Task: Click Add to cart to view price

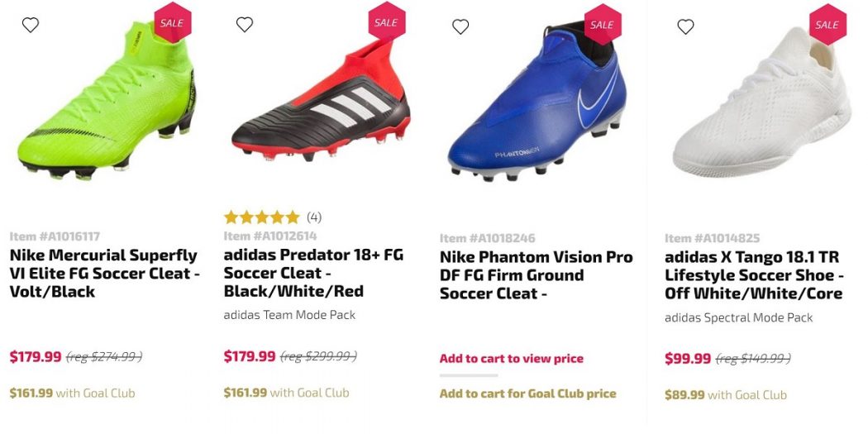Action: [x=511, y=359]
